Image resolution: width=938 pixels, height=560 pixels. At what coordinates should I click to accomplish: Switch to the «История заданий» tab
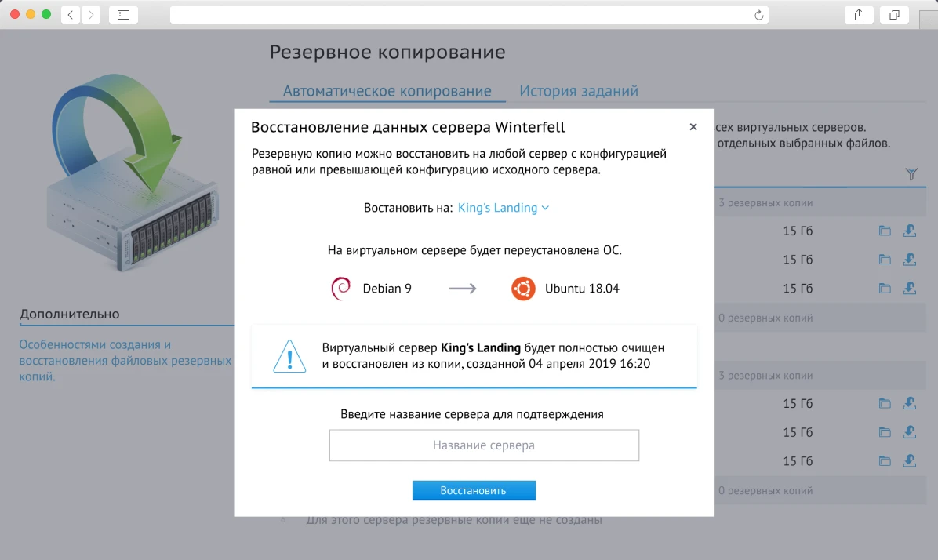pyautogui.click(x=578, y=90)
